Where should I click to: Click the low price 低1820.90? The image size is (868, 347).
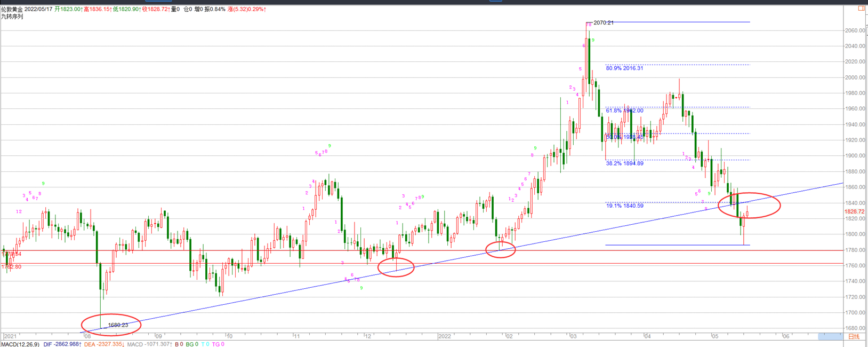126,10
